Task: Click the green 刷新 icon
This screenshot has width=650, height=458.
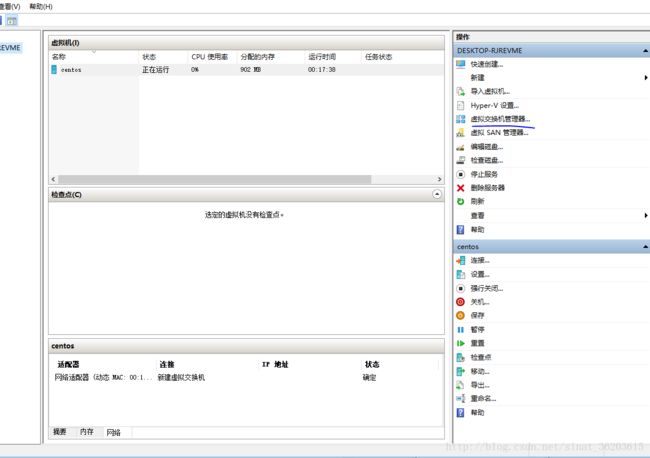Action: click(461, 201)
